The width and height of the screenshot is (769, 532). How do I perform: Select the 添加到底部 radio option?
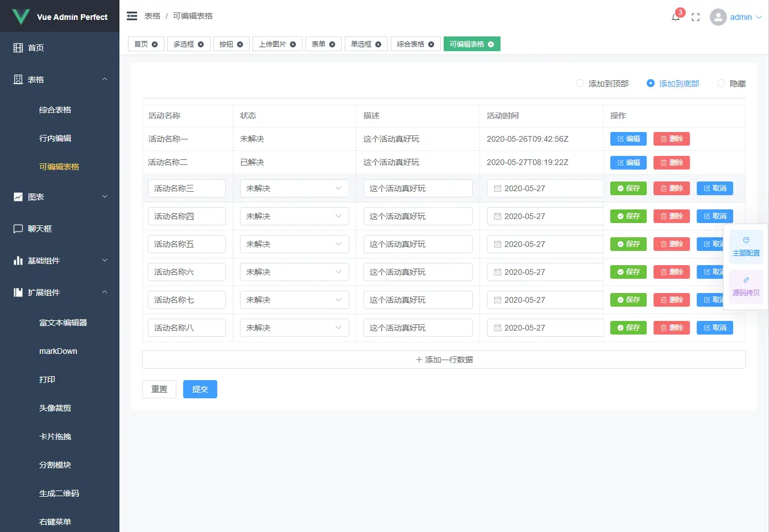[651, 83]
